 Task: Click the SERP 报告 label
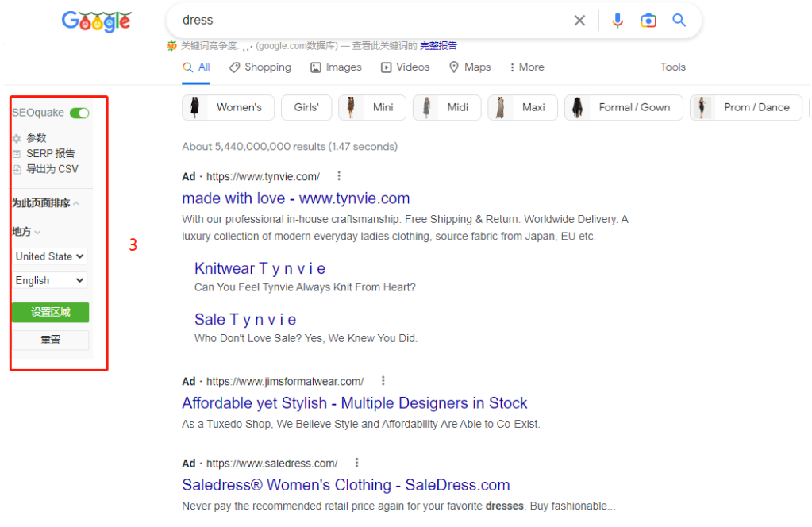51,154
